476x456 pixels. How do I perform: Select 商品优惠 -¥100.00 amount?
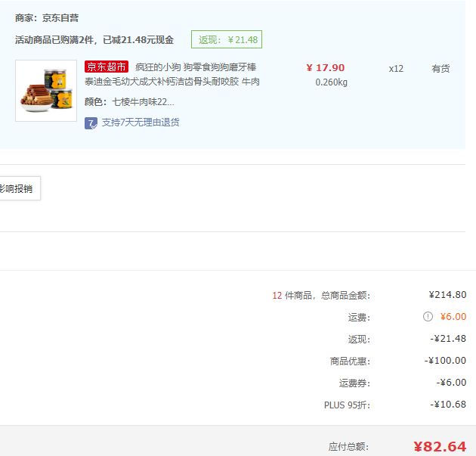tap(445, 361)
